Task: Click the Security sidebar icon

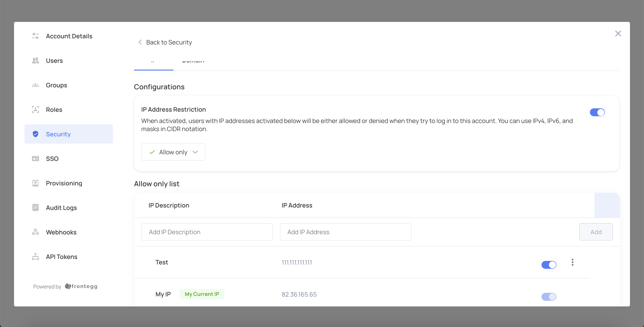Action: pos(35,134)
